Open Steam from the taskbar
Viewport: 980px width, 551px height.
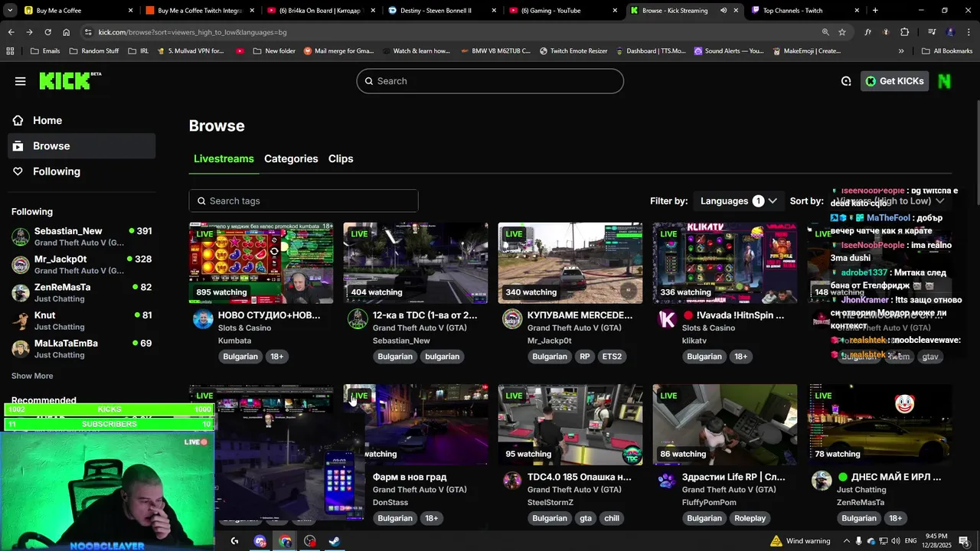click(x=335, y=541)
